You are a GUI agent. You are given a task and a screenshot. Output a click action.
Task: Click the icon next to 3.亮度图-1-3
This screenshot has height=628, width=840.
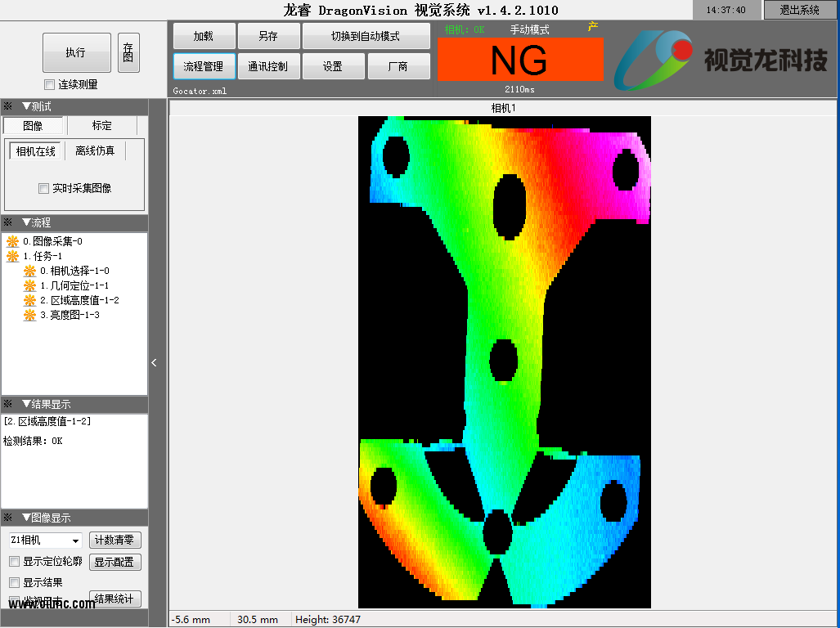[30, 315]
